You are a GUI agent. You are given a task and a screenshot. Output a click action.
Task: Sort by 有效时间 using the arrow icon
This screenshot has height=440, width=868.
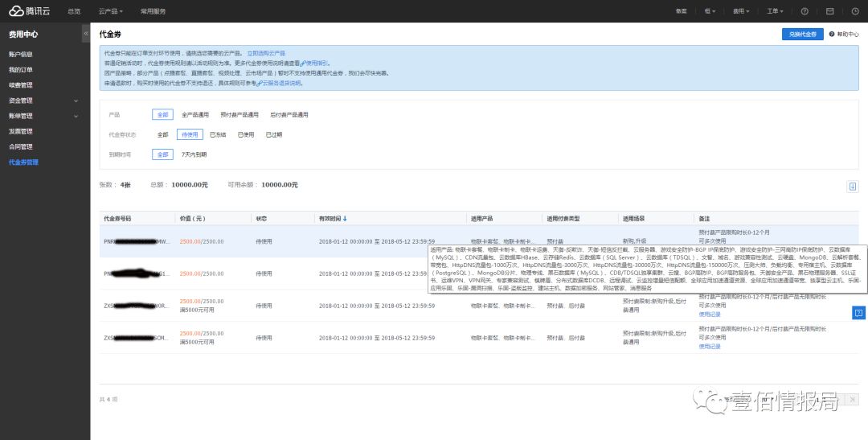(345, 219)
